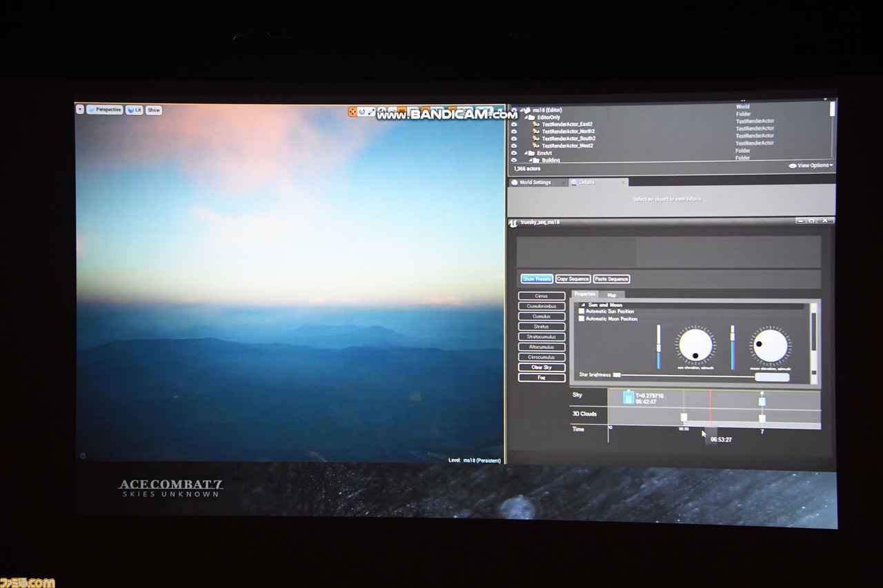Click the World Settings globe icon
The height and width of the screenshot is (588, 883).
tap(515, 183)
